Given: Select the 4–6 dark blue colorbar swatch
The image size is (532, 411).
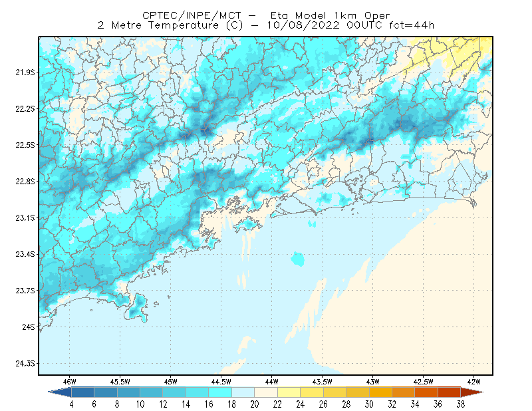Looking at the screenshot, I should click(82, 392).
